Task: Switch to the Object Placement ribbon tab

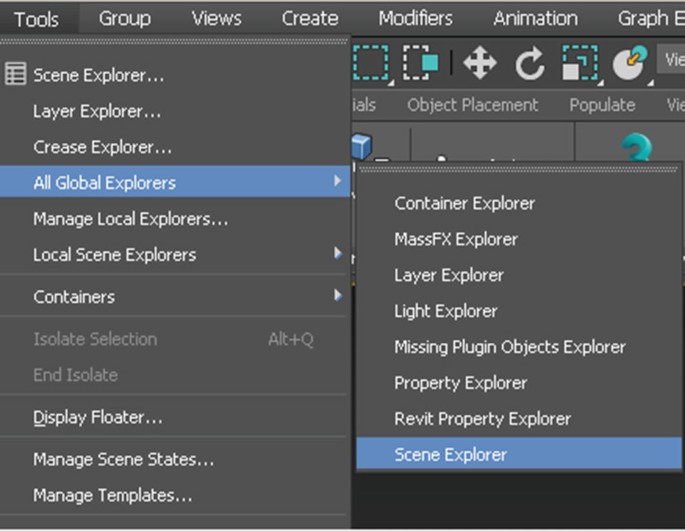Action: point(472,105)
